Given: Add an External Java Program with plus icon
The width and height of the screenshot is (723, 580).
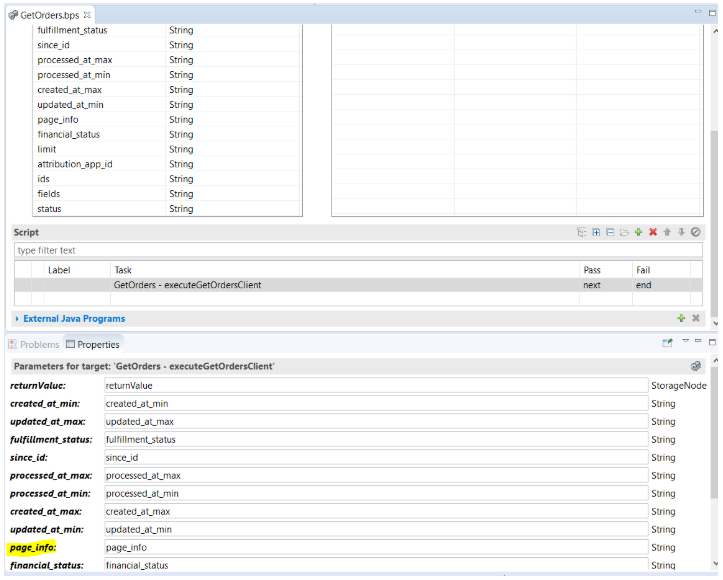Looking at the screenshot, I should click(681, 318).
